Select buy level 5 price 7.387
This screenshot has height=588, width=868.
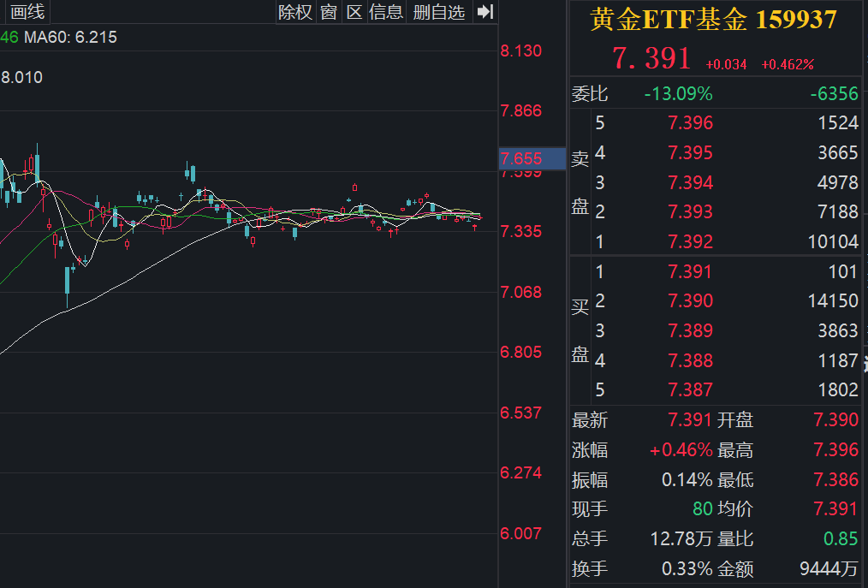coord(691,389)
